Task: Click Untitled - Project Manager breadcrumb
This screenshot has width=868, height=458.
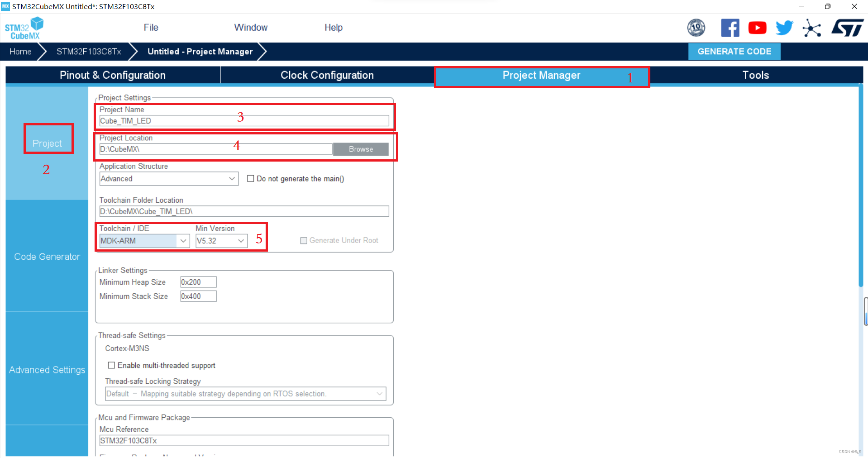Action: point(200,51)
